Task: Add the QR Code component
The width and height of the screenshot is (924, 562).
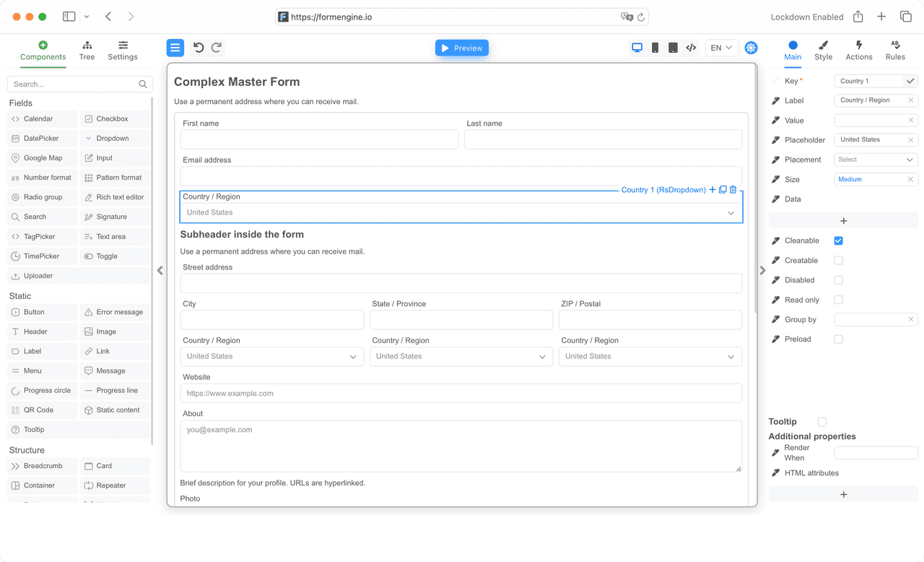Action: [x=42, y=410]
